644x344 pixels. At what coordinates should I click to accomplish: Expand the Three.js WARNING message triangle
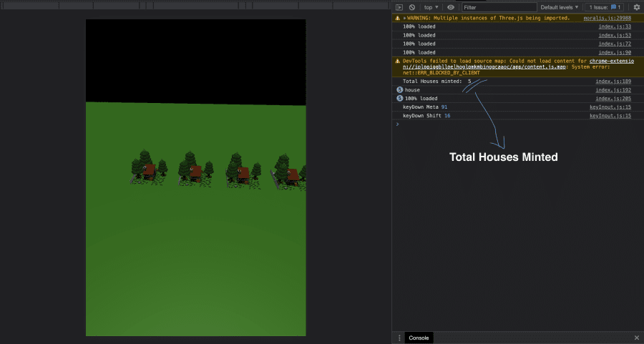pos(404,18)
